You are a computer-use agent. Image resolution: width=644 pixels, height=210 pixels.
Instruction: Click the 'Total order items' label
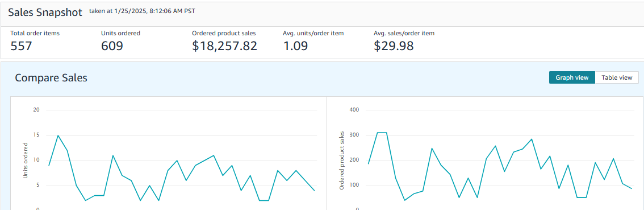35,34
